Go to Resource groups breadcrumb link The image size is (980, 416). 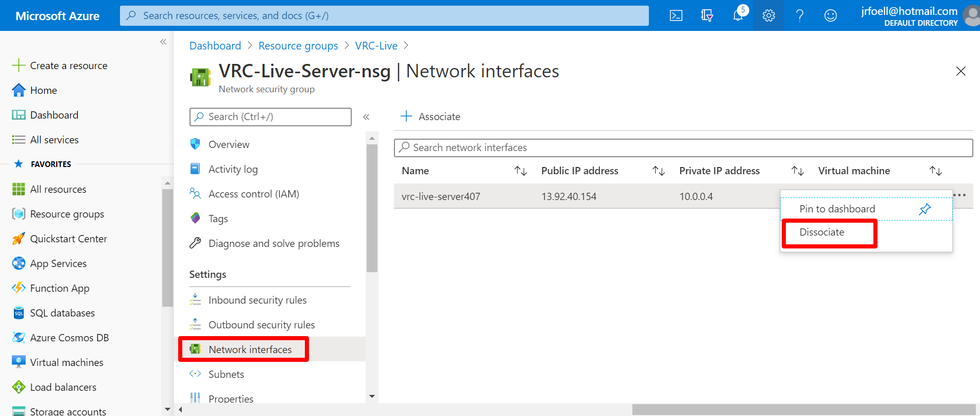298,46
